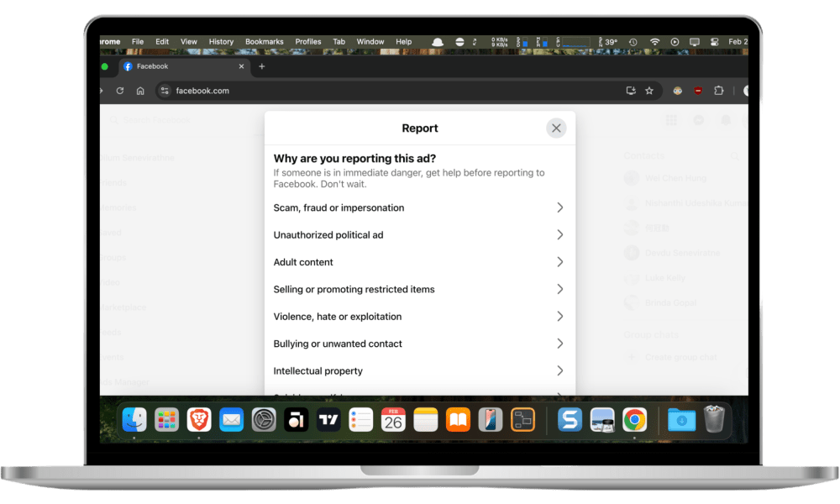Open Preview from the Dock
The image size is (840, 504).
point(602,420)
